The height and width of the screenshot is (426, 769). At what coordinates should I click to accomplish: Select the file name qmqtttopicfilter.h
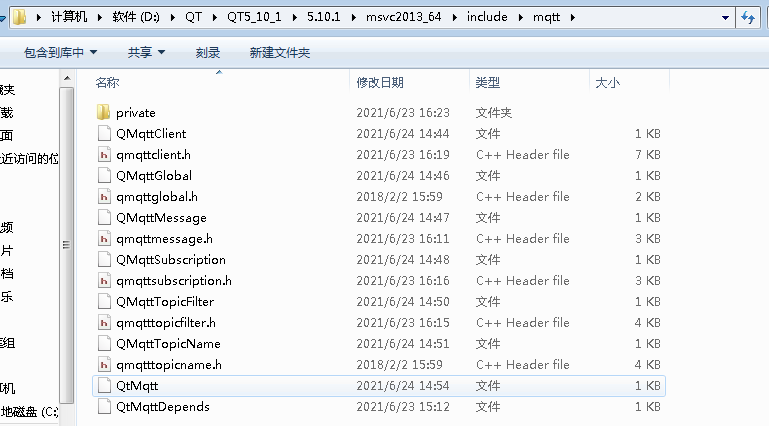coord(166,323)
